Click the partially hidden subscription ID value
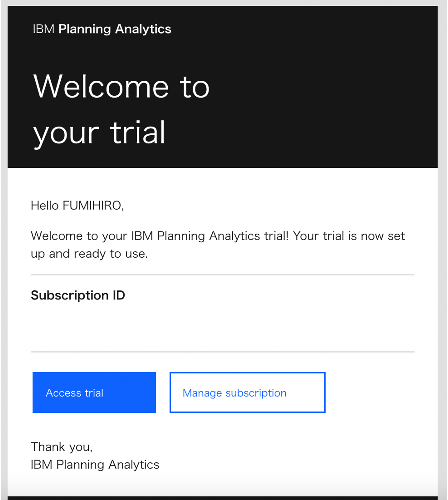The height and width of the screenshot is (500, 448). pyautogui.click(x=111, y=308)
